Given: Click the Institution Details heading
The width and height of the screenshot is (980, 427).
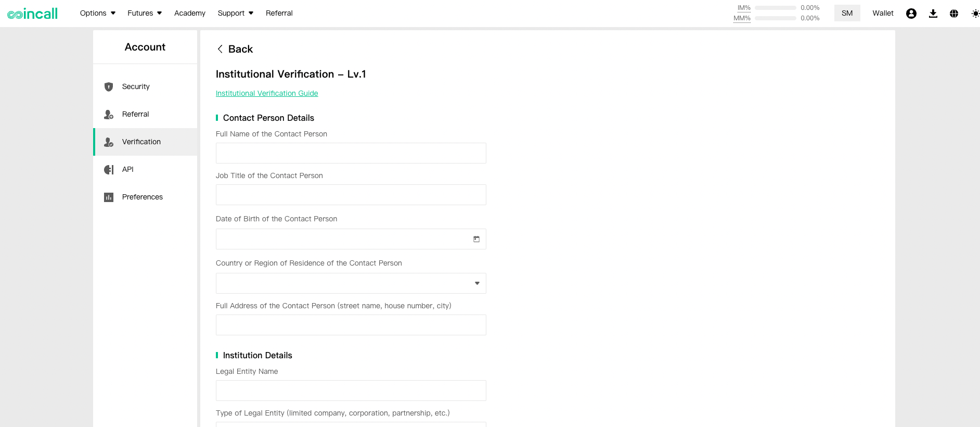Looking at the screenshot, I should [257, 355].
